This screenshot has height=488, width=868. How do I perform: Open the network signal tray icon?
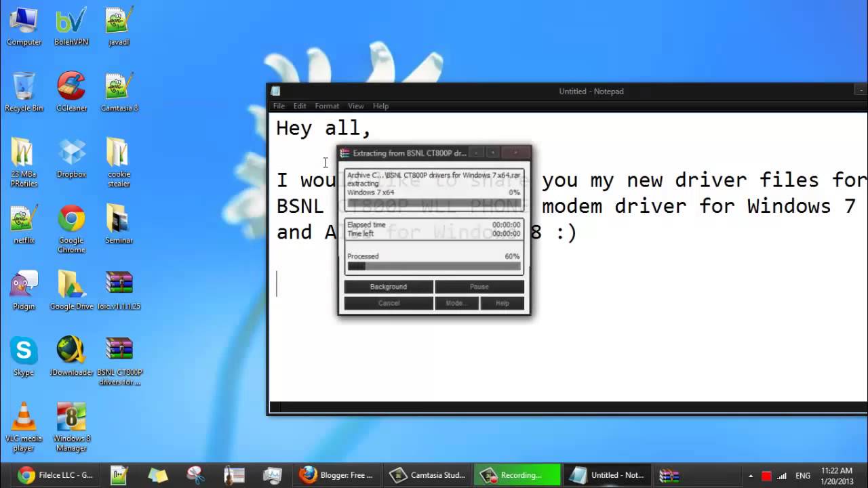click(x=782, y=476)
